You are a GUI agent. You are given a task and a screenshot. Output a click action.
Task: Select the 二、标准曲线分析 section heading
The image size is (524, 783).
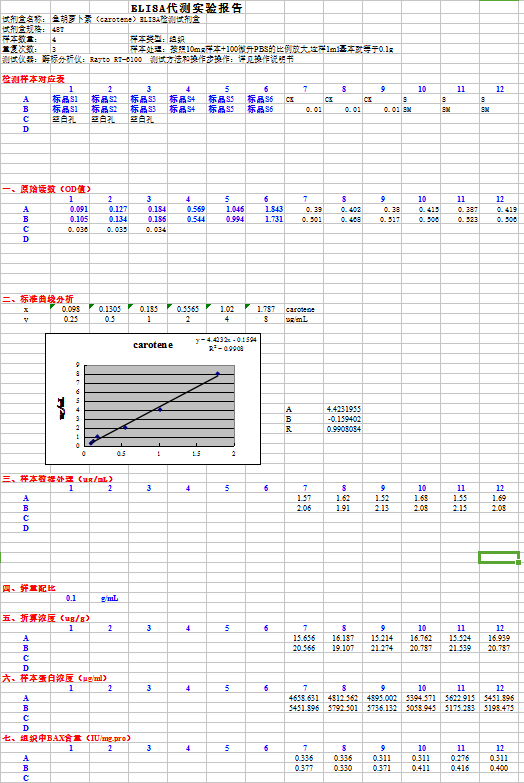coord(38,299)
